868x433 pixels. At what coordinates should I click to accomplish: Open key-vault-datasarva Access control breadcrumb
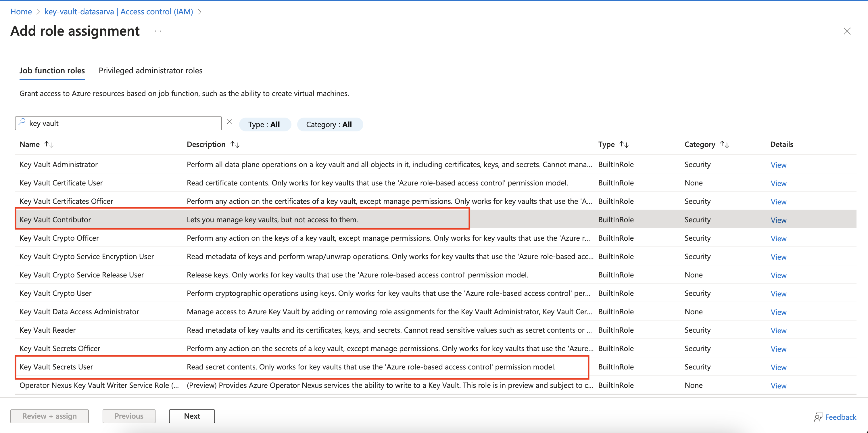click(119, 12)
